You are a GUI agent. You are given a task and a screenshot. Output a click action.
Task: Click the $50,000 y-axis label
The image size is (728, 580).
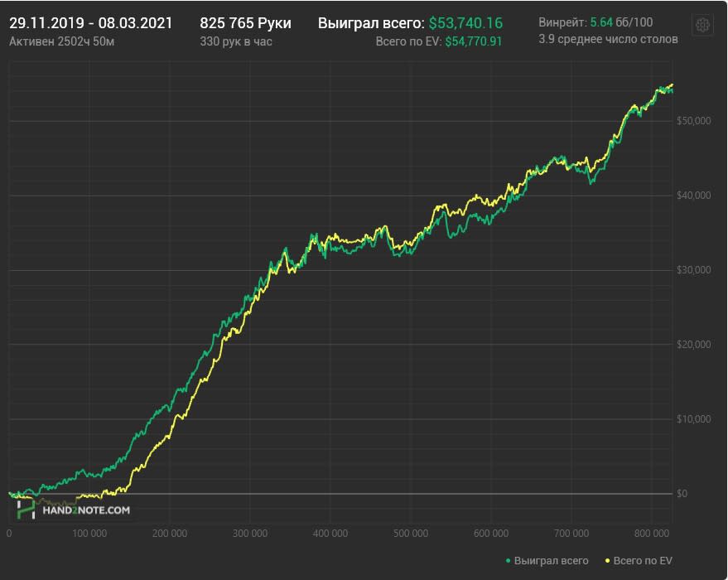[x=693, y=121]
